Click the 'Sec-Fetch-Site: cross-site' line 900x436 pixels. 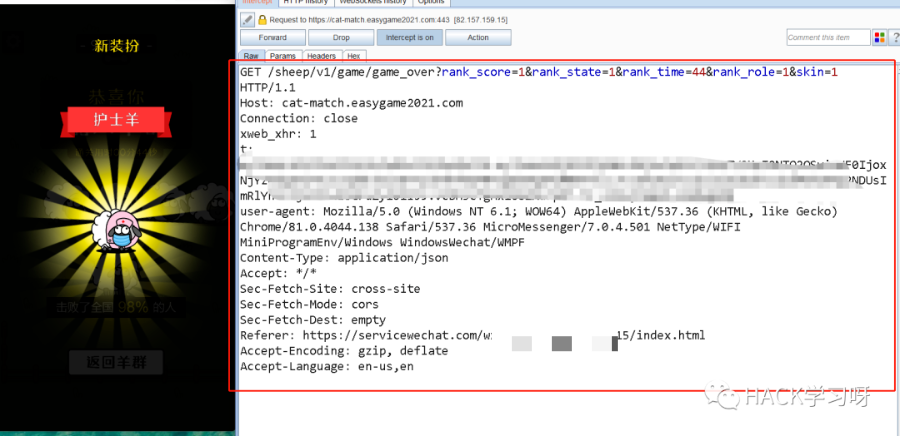click(x=330, y=289)
